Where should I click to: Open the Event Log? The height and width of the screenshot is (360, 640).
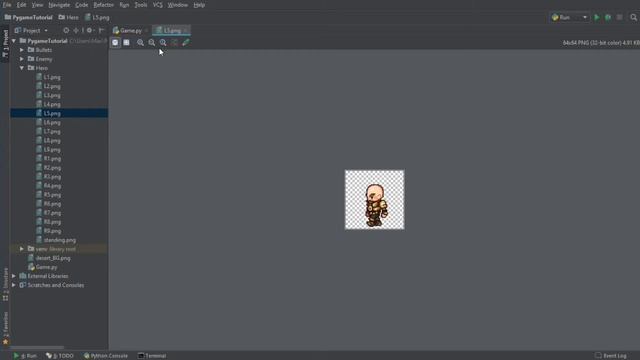tap(611, 356)
